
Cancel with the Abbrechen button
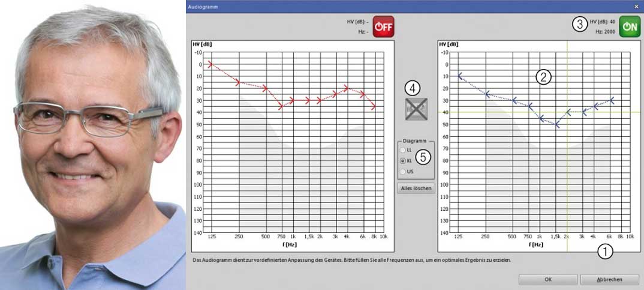(x=609, y=279)
